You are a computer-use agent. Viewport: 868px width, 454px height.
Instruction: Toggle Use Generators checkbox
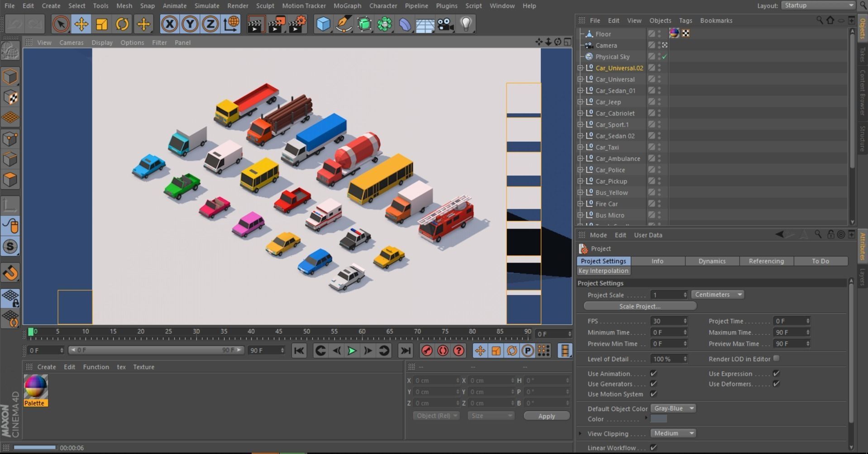(x=653, y=384)
